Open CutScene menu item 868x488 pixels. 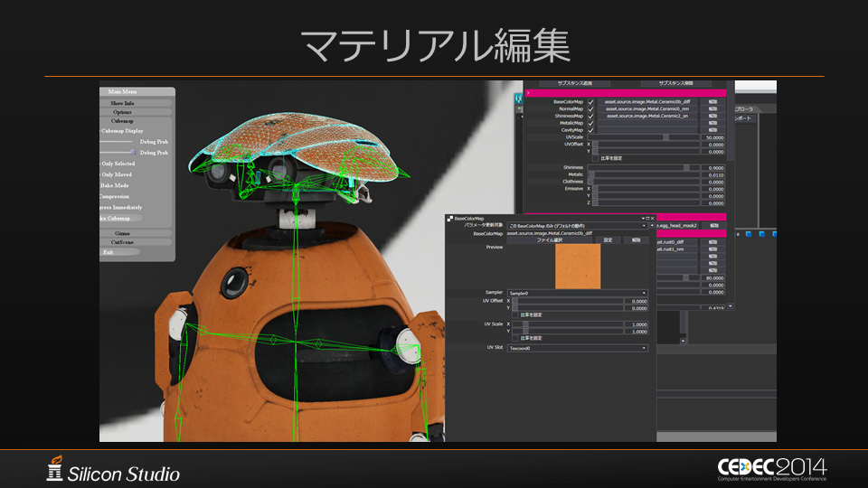(136, 242)
